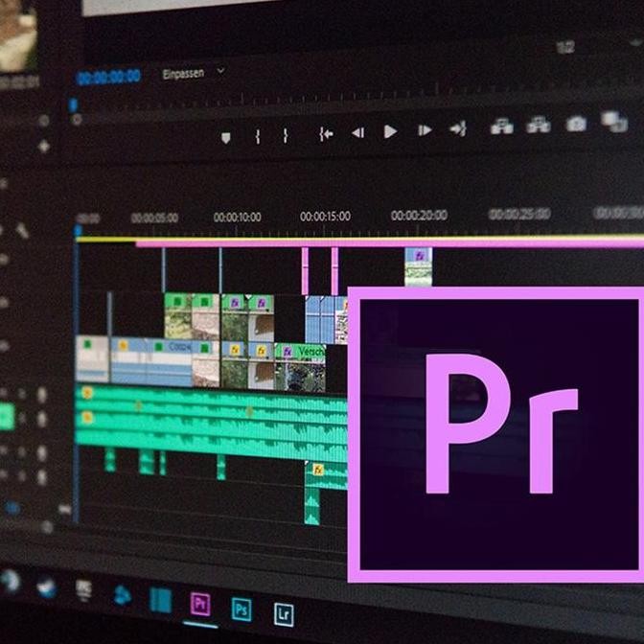Select the clip labeled Versch
The image size is (644, 644).
click(x=300, y=367)
